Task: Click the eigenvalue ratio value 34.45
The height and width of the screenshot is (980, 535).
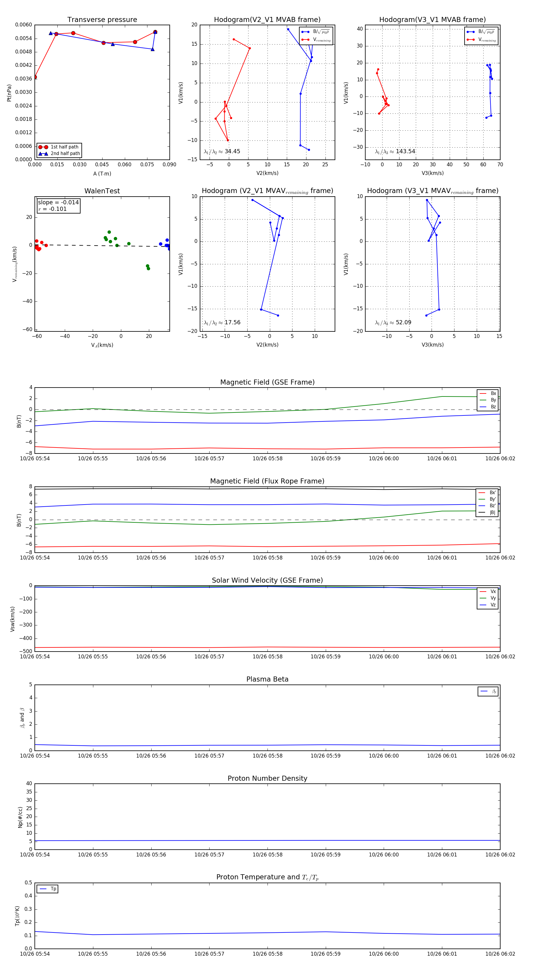Action: pos(232,151)
